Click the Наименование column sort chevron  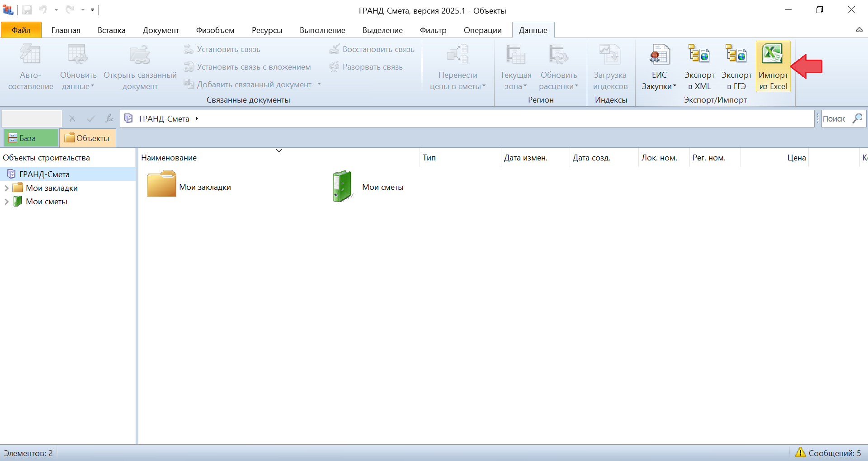click(279, 151)
